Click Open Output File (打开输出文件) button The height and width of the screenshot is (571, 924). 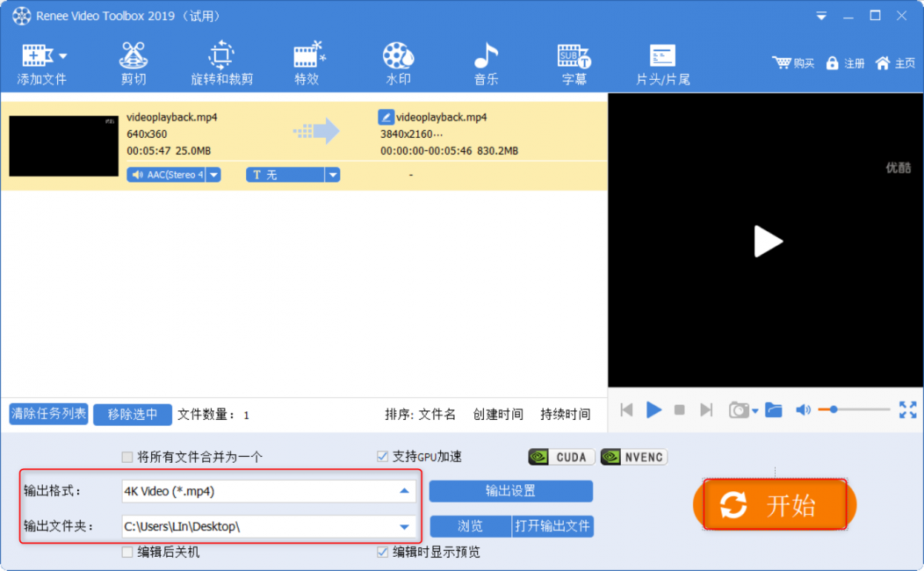click(x=552, y=526)
